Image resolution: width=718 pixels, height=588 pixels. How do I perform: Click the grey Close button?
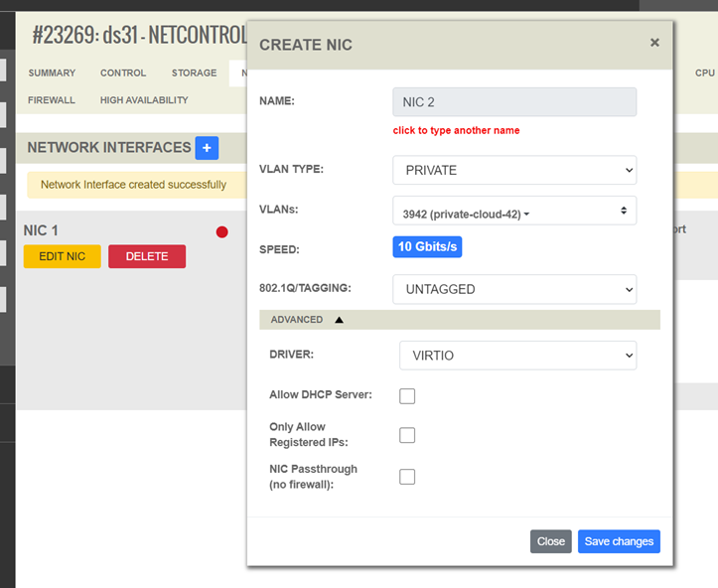pos(551,541)
